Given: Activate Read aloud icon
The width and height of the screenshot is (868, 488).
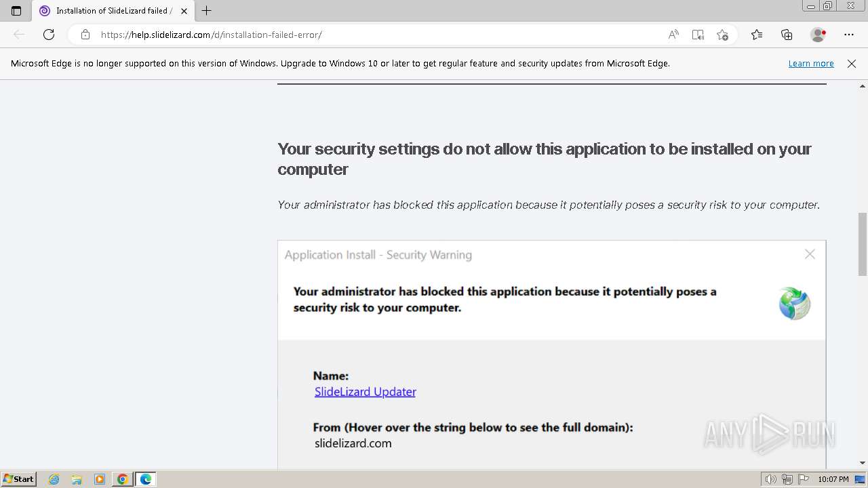Looking at the screenshot, I should [673, 35].
